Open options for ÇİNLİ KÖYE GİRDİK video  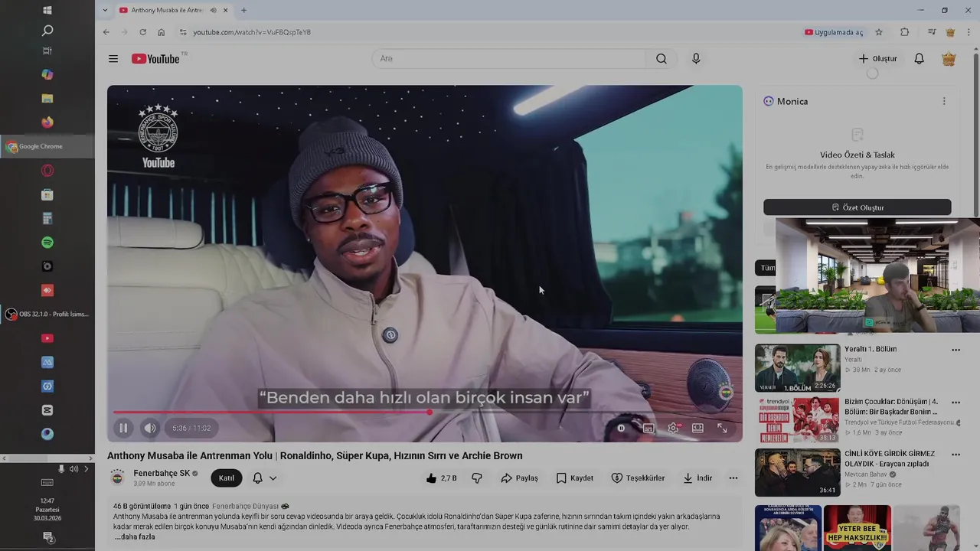[x=955, y=455]
